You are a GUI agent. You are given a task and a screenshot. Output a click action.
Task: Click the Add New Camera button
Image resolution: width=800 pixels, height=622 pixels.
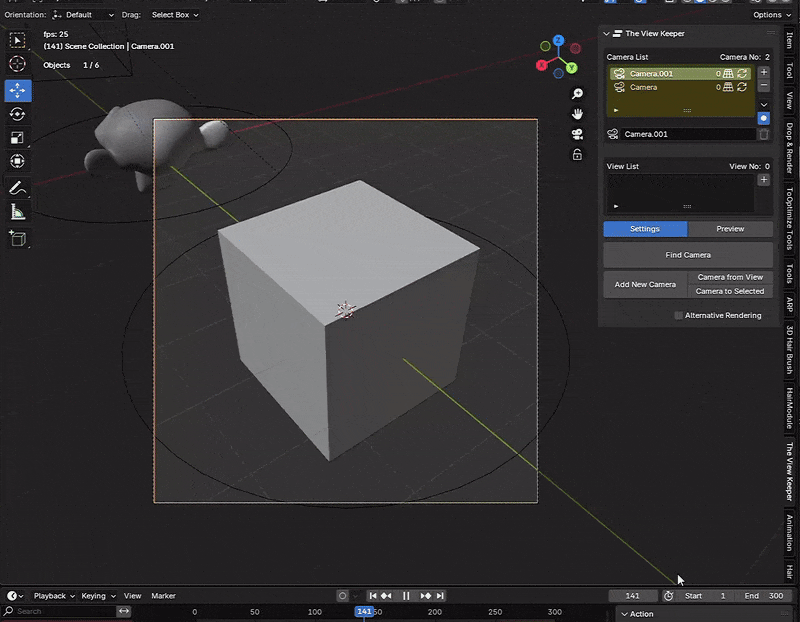click(645, 284)
